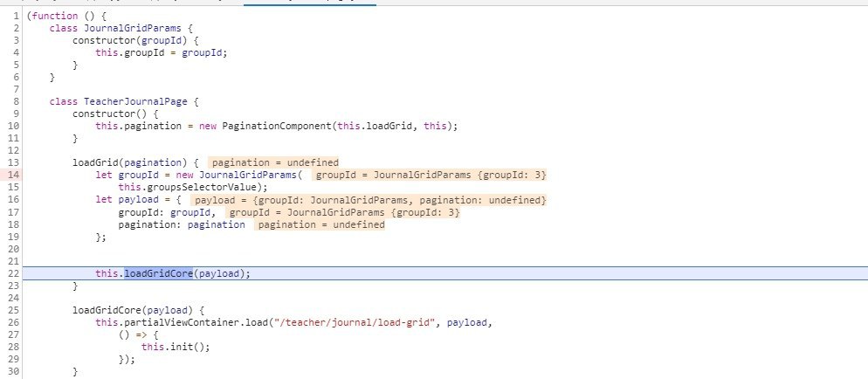Click 'class JournalGridParams' declaration on line 2
The image size is (868, 379).
coord(114,28)
